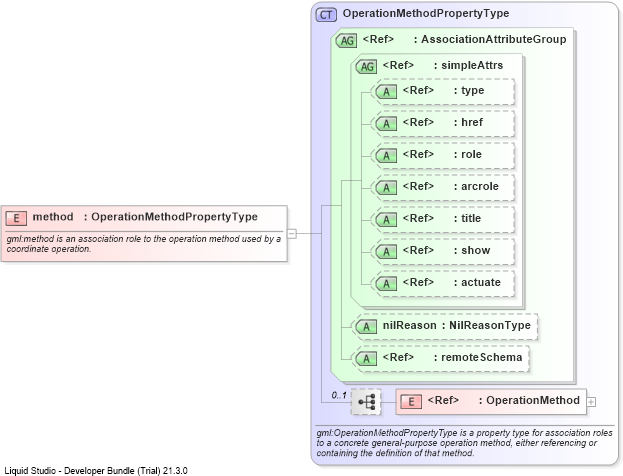This screenshot has height=476, width=623.
Task: Click the sequence compositor icon labeled 0..1
Action: pos(366,402)
